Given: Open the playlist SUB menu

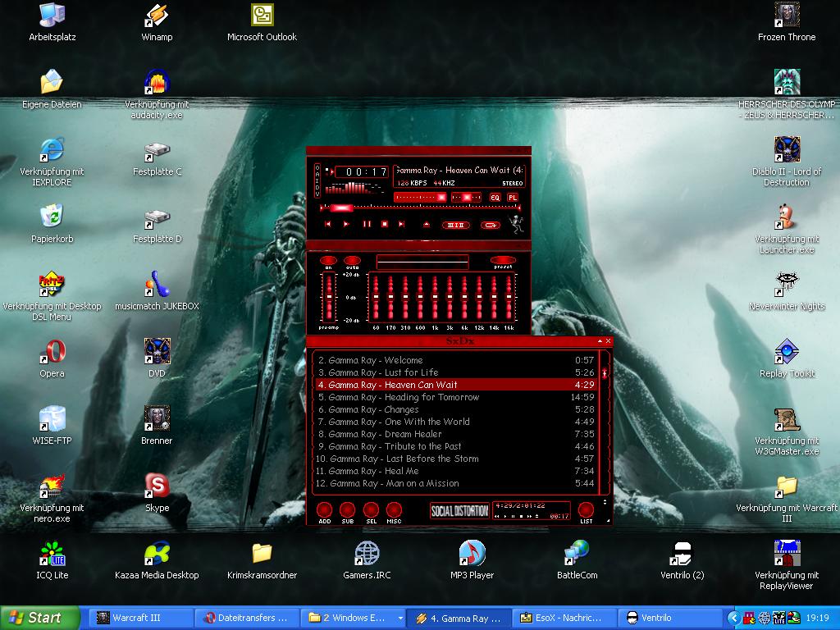Looking at the screenshot, I should tap(348, 512).
